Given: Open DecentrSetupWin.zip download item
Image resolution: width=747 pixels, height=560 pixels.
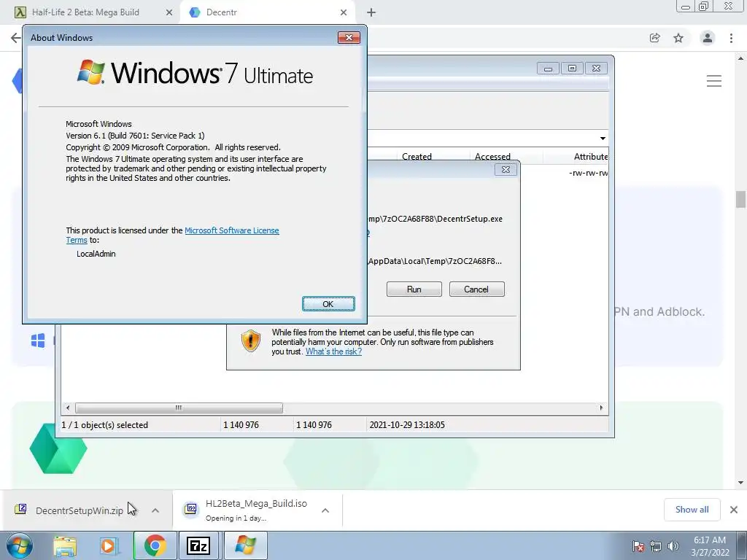Looking at the screenshot, I should point(79,510).
